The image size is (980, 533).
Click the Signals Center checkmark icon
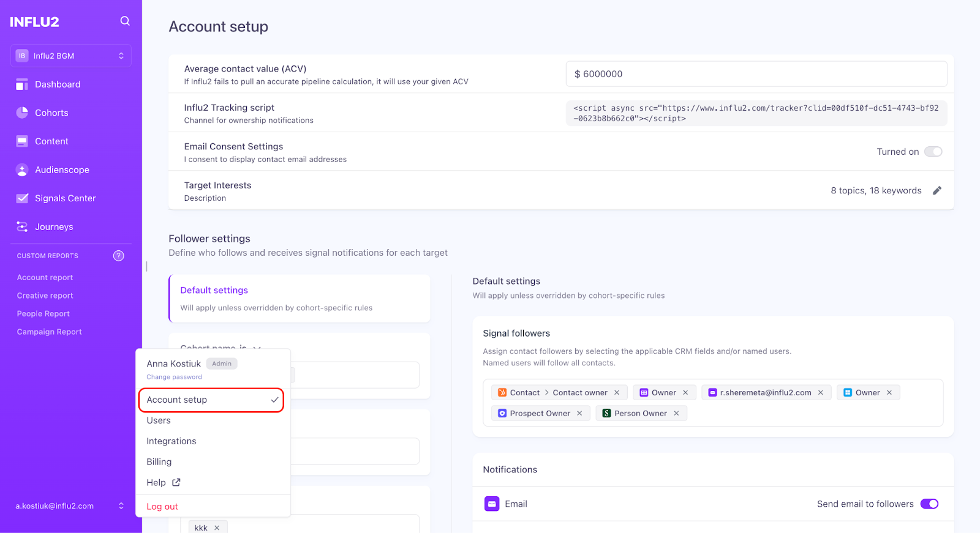[x=22, y=198]
